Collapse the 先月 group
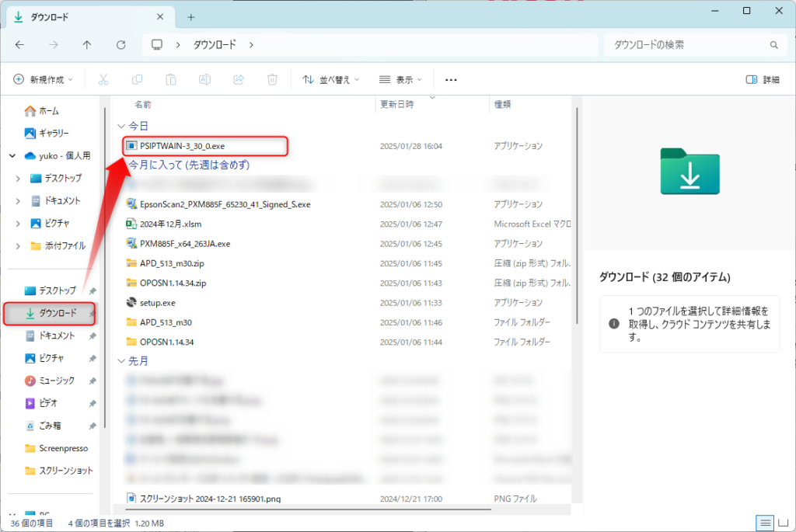Image resolution: width=796 pixels, height=532 pixels. click(121, 361)
